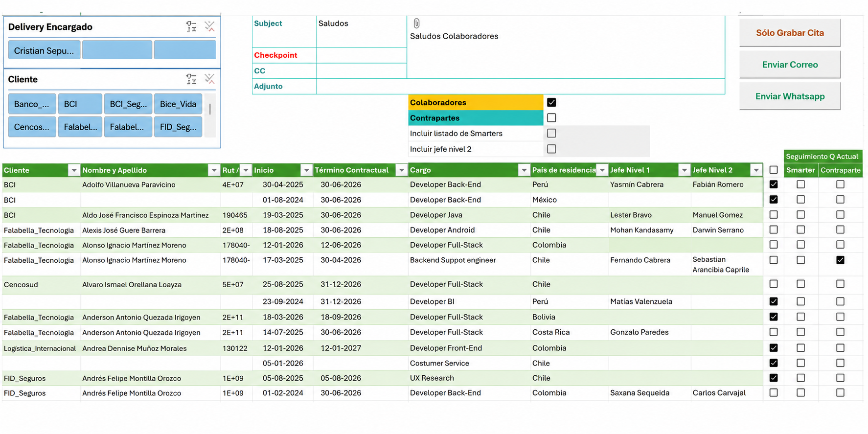Select the Costa Rica cell

click(570, 332)
